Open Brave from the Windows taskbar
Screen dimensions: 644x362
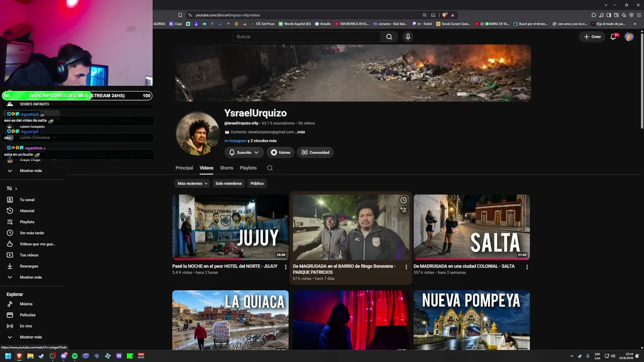[20, 356]
